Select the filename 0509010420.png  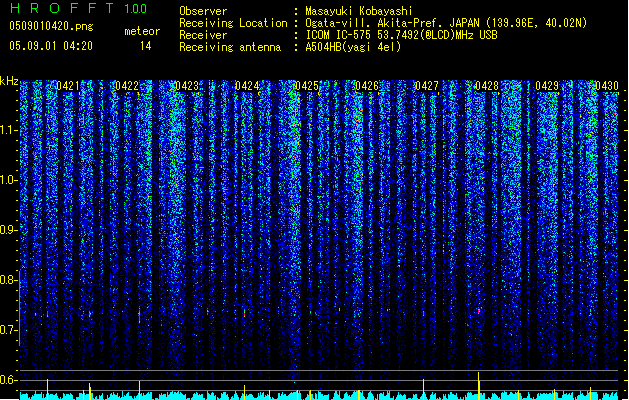[x=51, y=26]
